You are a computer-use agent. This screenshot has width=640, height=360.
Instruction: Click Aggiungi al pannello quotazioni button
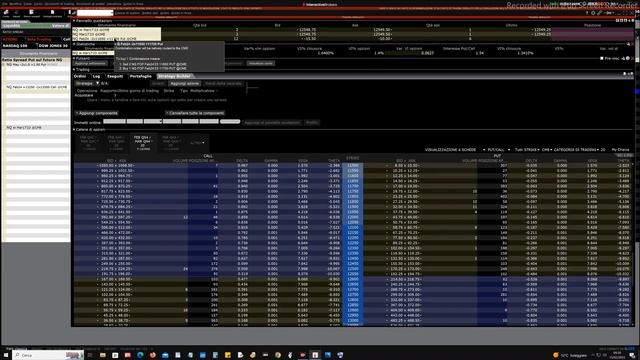pos(272,122)
